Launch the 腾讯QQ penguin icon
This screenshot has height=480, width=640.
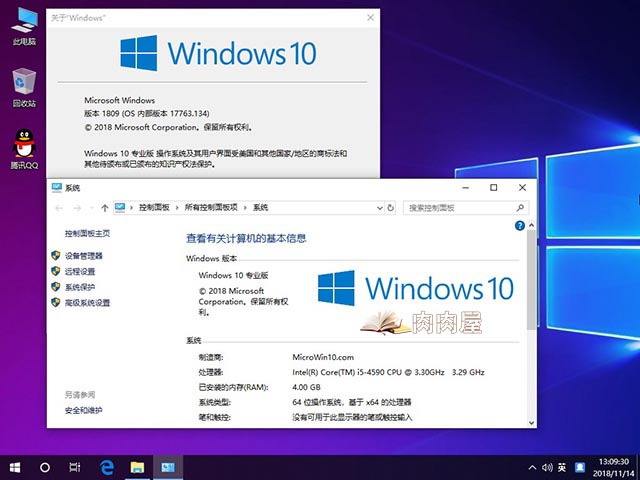pyautogui.click(x=24, y=149)
